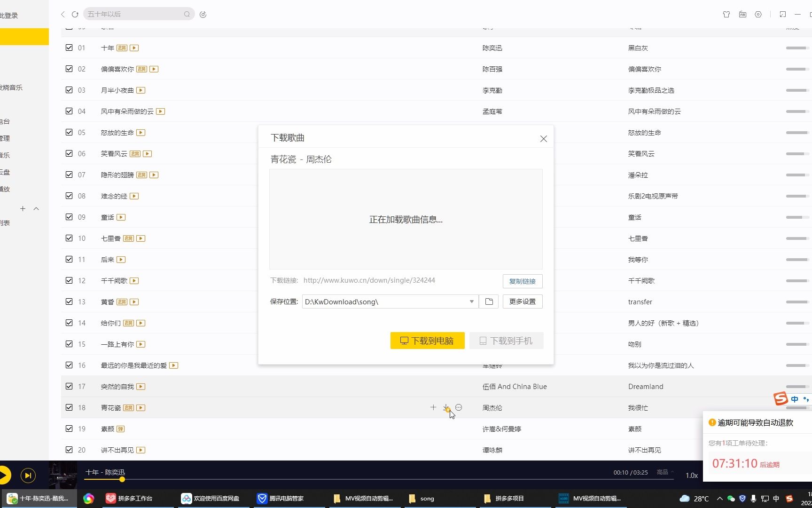Click 更多设置 button
This screenshot has height=508, width=812.
523,302
